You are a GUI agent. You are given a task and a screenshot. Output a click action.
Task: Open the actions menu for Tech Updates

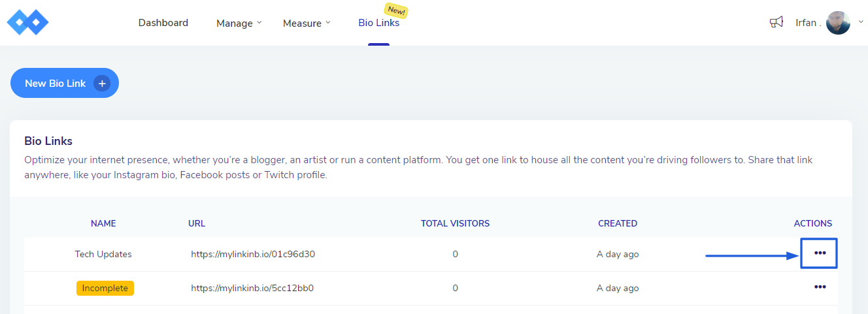(820, 253)
